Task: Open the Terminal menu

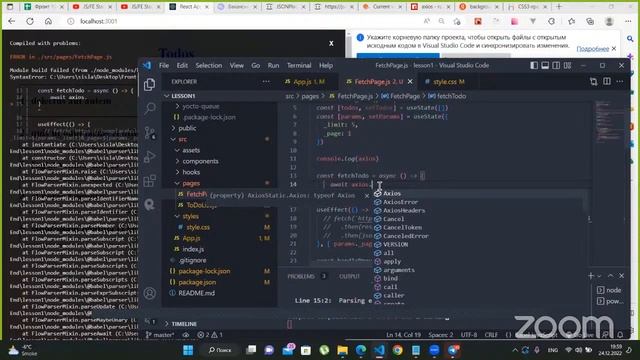Action: click(299, 65)
